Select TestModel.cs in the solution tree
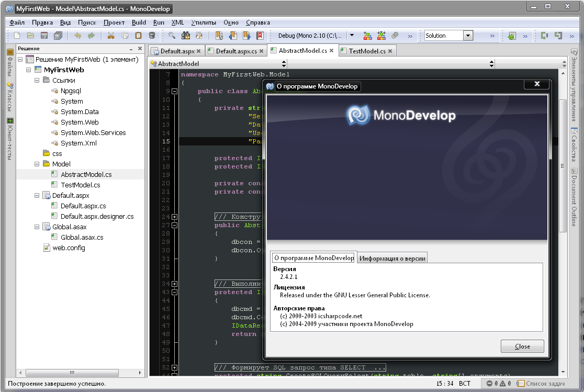 pyautogui.click(x=80, y=185)
